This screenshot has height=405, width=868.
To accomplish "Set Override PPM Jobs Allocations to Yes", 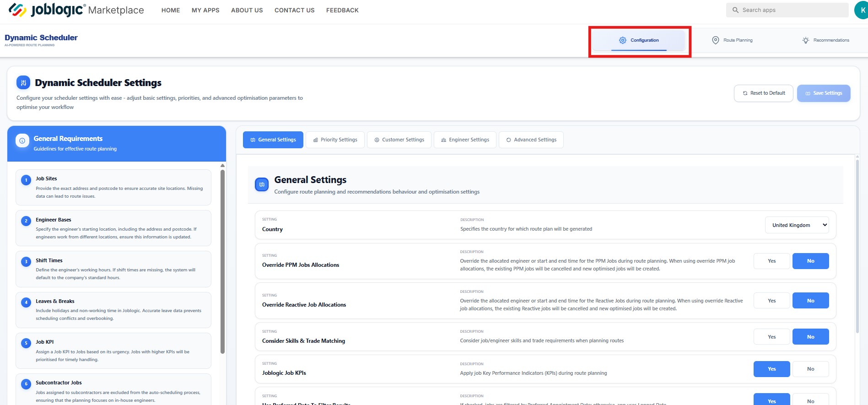I will point(771,261).
